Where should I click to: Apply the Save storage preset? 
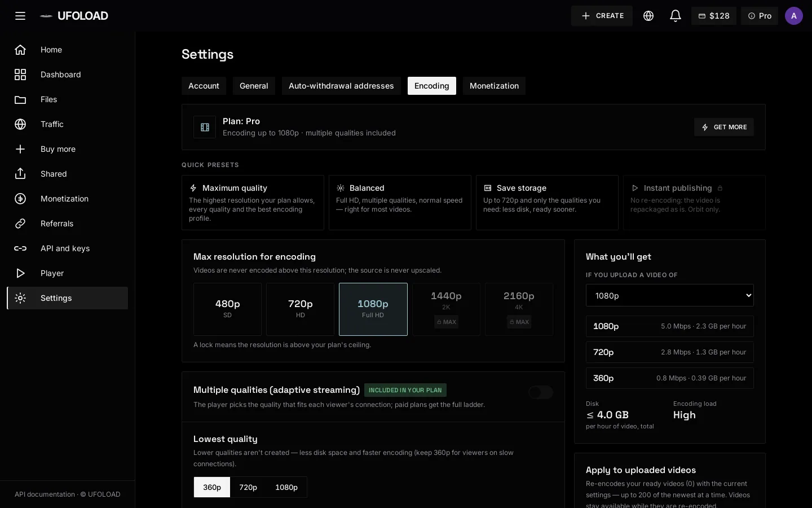click(x=547, y=203)
